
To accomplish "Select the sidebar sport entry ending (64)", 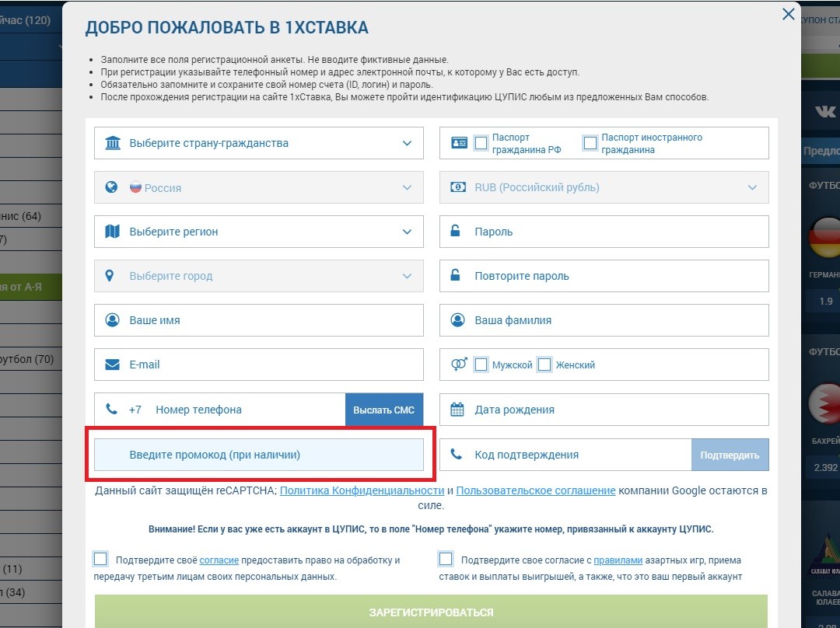I will click(x=31, y=216).
